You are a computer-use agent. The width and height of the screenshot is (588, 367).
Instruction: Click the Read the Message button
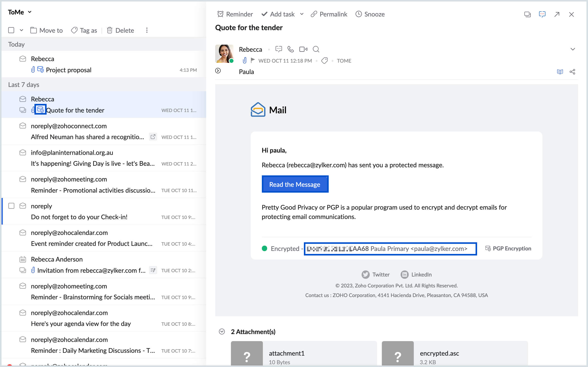(295, 184)
